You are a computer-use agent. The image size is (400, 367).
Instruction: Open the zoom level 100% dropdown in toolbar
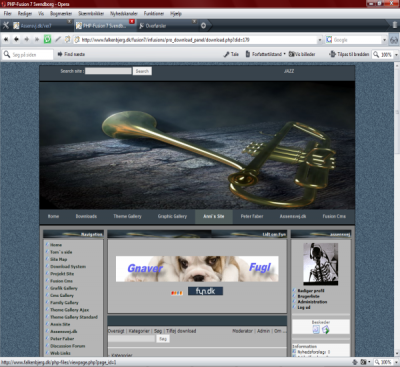(x=396, y=54)
